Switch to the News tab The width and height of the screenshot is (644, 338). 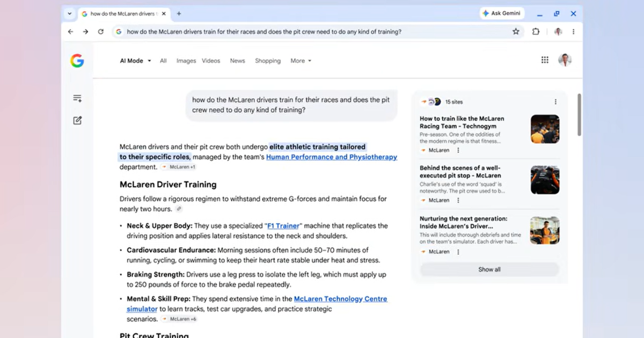[237, 61]
